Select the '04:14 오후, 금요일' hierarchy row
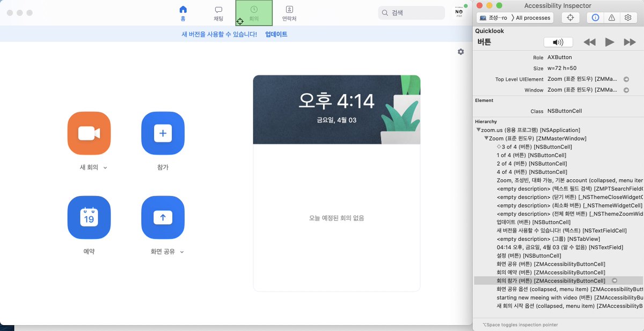Image resolution: width=644 pixels, height=331 pixels. click(559, 247)
